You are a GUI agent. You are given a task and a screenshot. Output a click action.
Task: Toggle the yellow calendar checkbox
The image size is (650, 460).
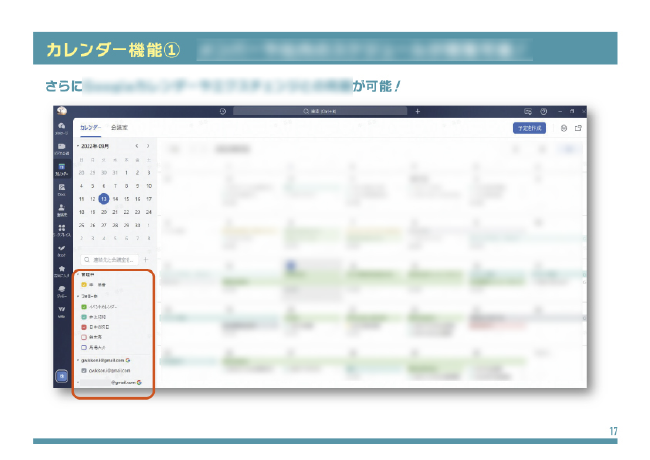(85, 285)
